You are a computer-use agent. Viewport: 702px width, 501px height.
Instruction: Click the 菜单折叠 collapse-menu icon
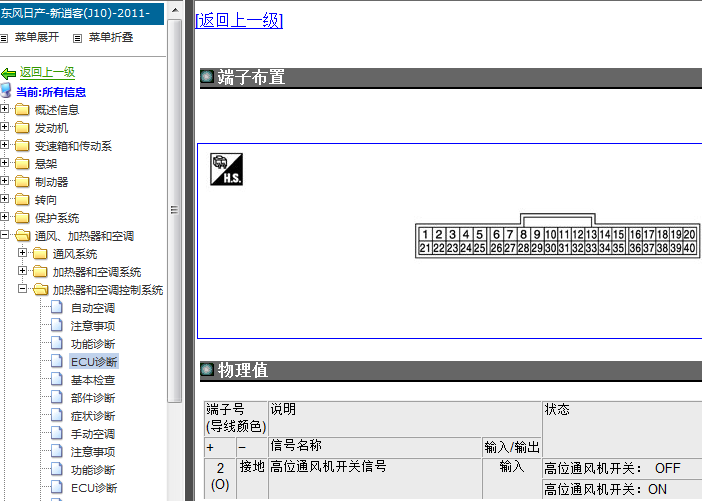point(77,39)
